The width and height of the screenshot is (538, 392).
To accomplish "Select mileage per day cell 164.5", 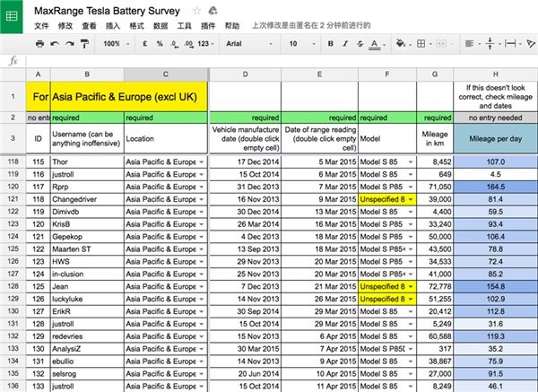I will pos(496,187).
